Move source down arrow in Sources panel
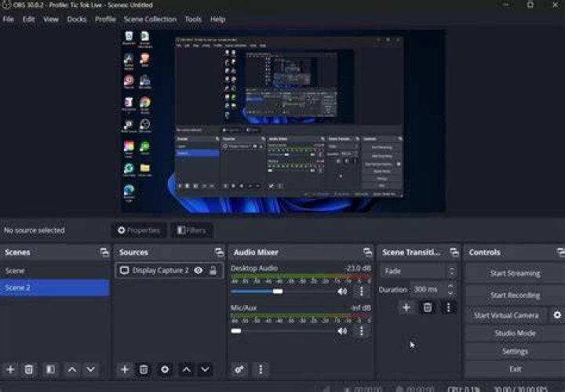 pyautogui.click(x=205, y=369)
